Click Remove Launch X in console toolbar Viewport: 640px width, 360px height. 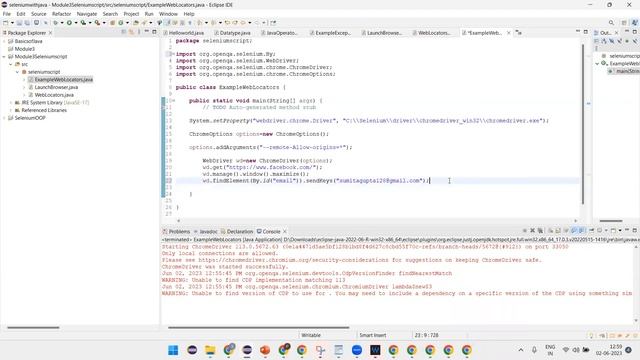tap(532, 231)
